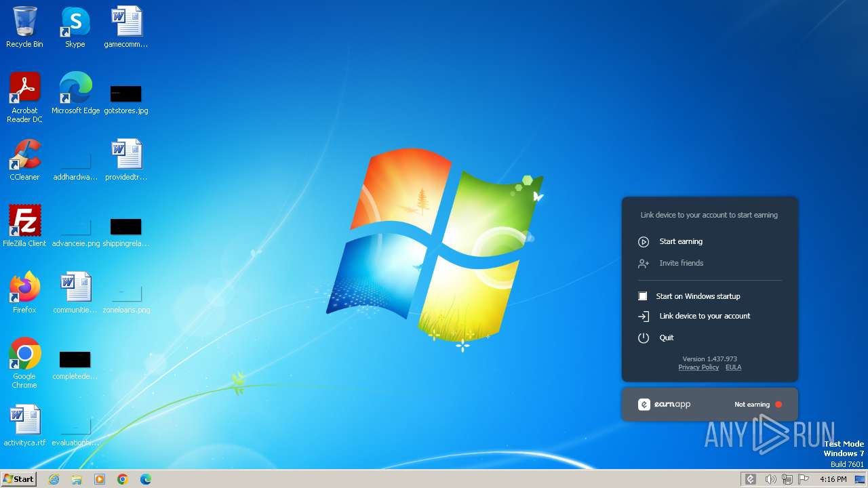Launch Edge from the taskbar
The width and height of the screenshot is (868, 488).
pos(146,479)
